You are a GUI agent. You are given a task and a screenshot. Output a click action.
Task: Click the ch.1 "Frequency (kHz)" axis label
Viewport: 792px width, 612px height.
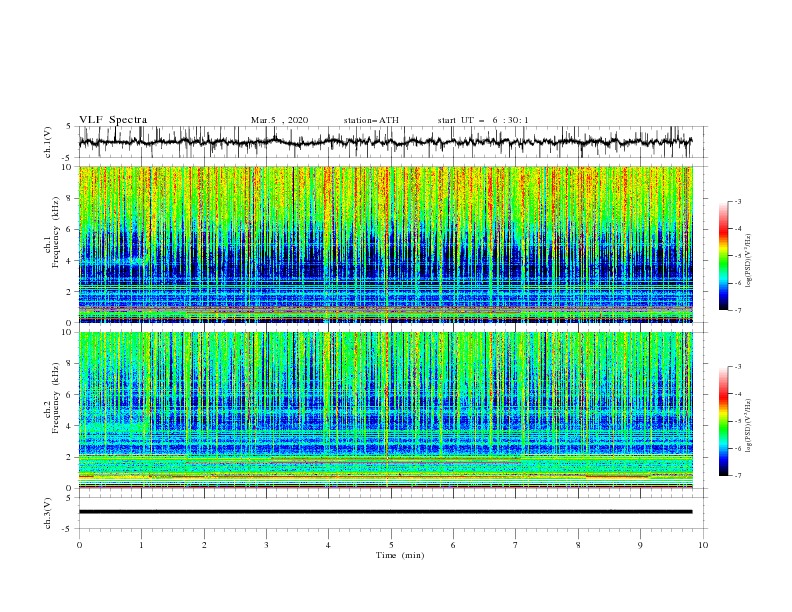(56, 233)
